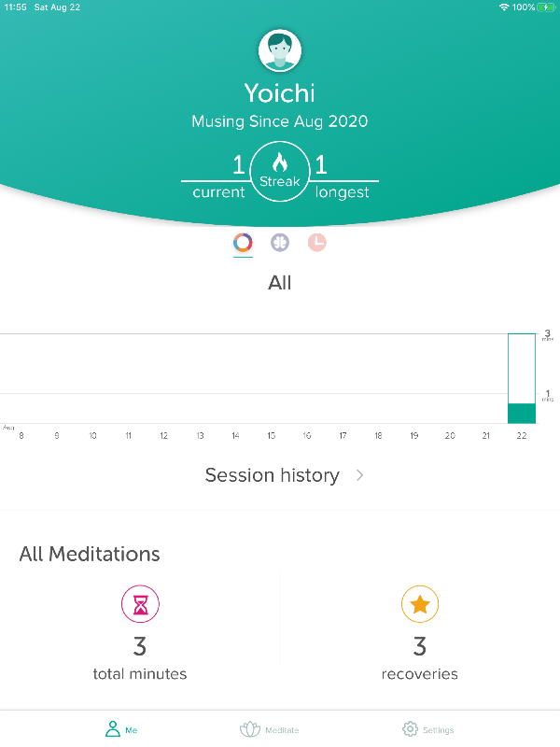Image resolution: width=560 pixels, height=747 pixels.
Task: Tap the Yoichi profile avatar
Action: [x=280, y=50]
